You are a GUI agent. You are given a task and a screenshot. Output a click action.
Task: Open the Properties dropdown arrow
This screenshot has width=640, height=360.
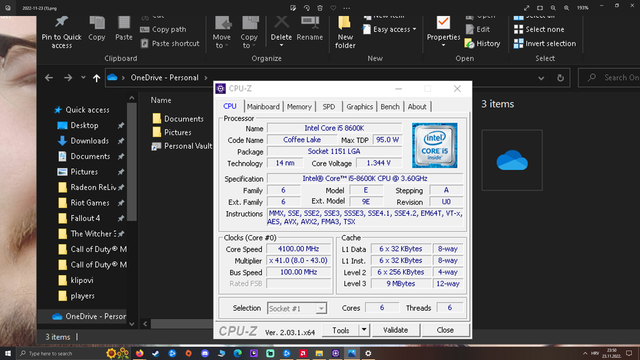tap(443, 45)
